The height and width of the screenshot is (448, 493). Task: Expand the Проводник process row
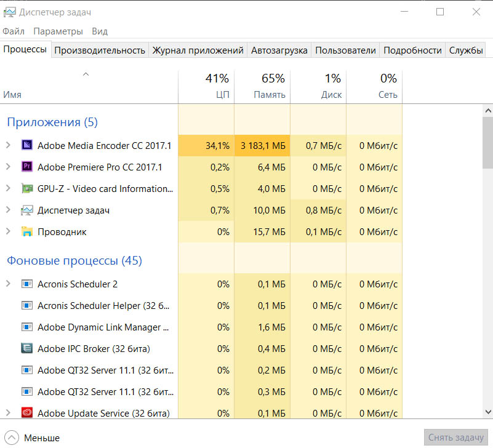tap(8, 231)
